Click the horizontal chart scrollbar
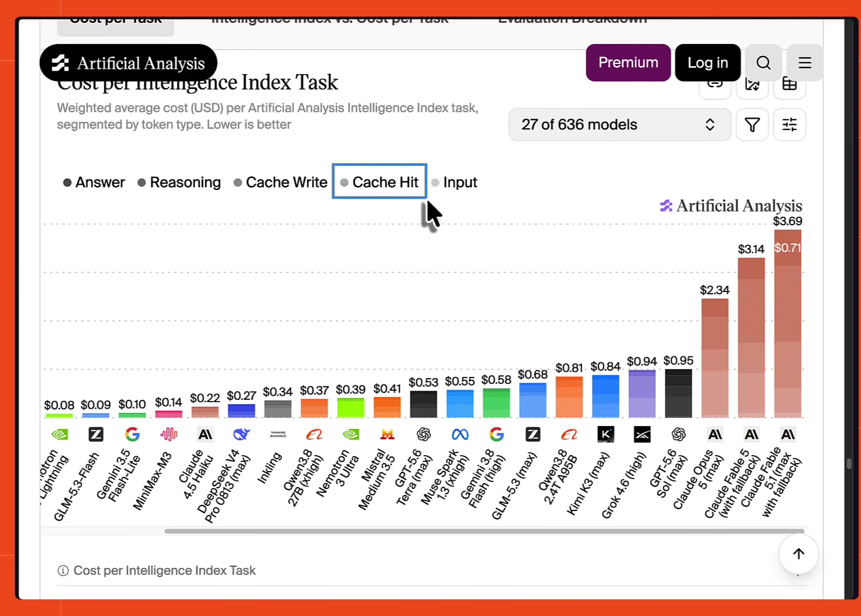 click(484, 531)
